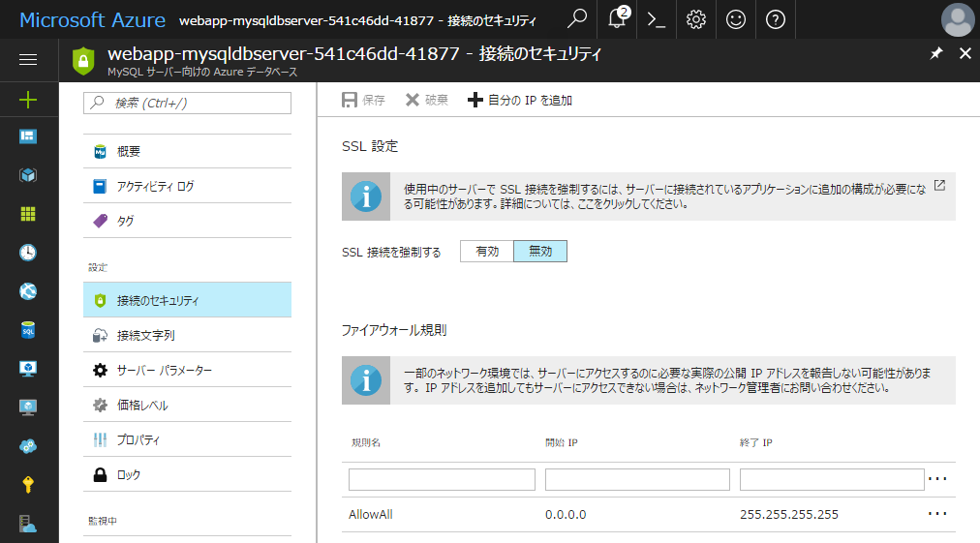Open the SSL info banner external link
This screenshot has height=543, width=980.
point(939,186)
